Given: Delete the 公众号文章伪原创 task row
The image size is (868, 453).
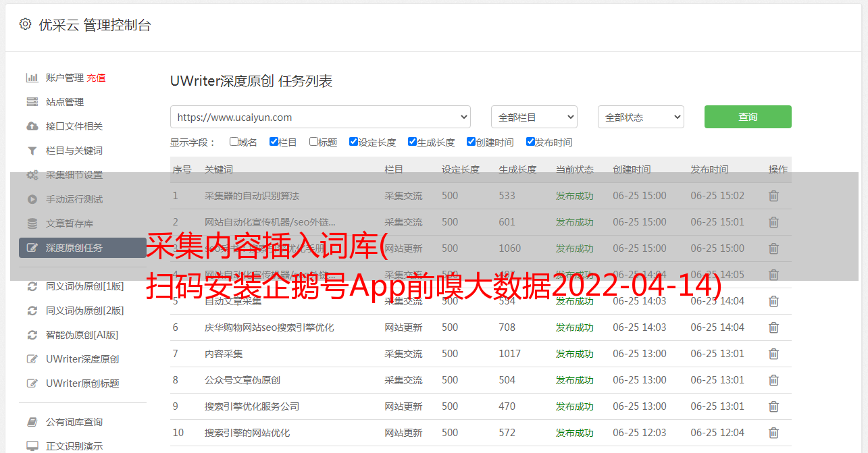Looking at the screenshot, I should (x=773, y=380).
